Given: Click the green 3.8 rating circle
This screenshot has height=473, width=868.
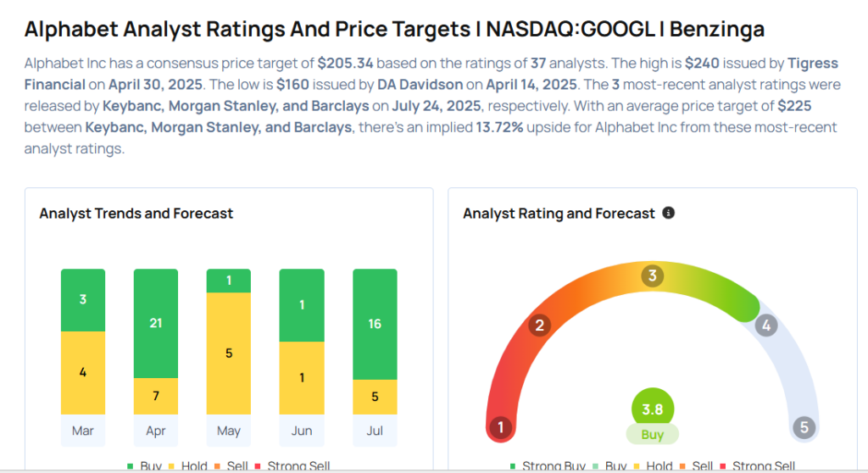Looking at the screenshot, I should coord(653,409).
